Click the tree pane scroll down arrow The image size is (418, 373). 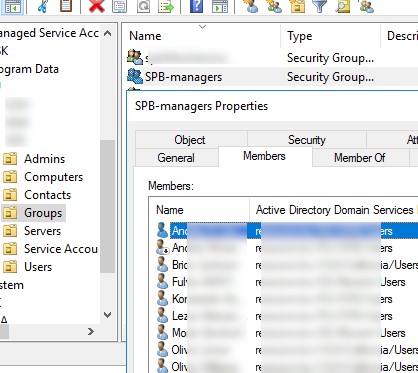click(107, 315)
